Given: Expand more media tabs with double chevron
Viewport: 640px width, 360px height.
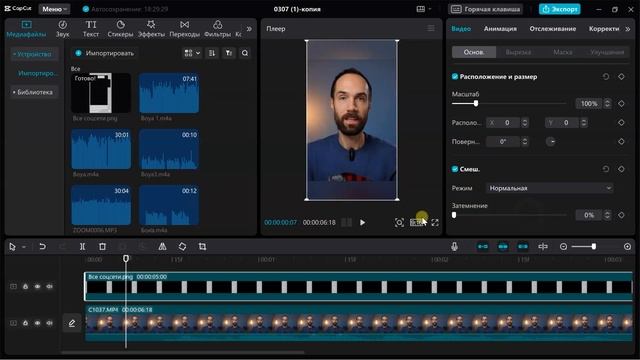Looking at the screenshot, I should pyautogui.click(x=249, y=29).
